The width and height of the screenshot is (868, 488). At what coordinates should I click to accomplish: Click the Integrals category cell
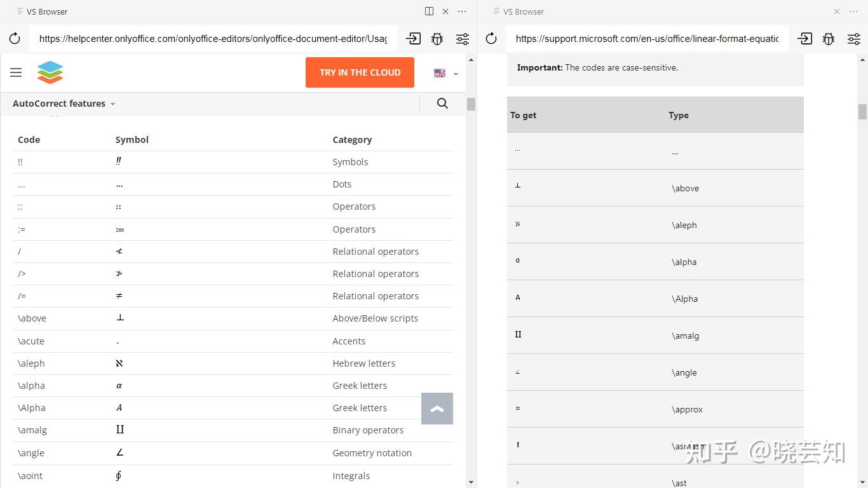point(351,476)
